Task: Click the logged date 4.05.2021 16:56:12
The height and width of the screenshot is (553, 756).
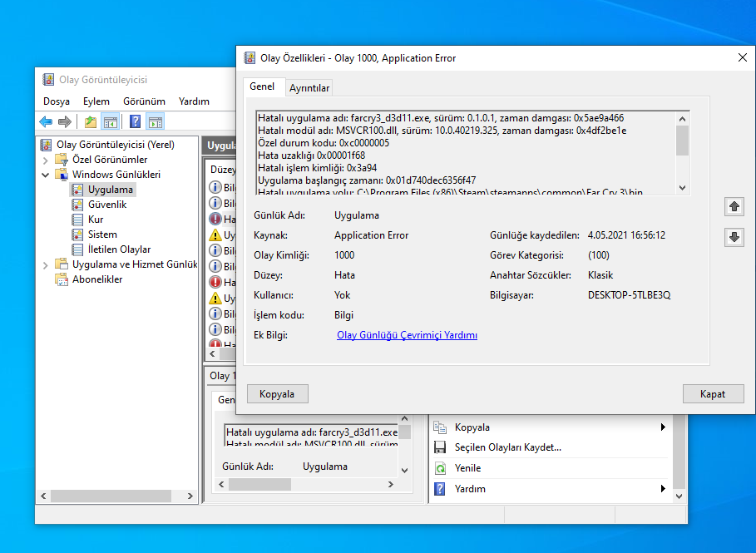Action: [626, 235]
